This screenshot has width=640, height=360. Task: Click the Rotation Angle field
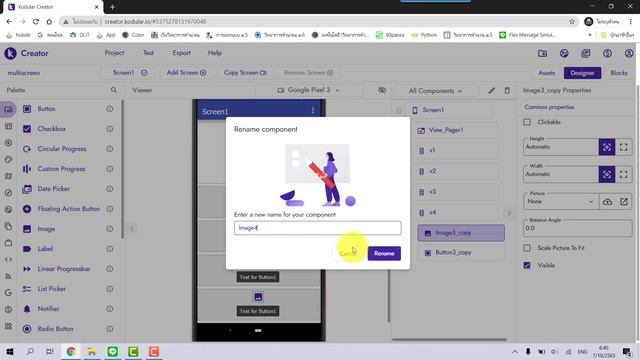(578, 228)
